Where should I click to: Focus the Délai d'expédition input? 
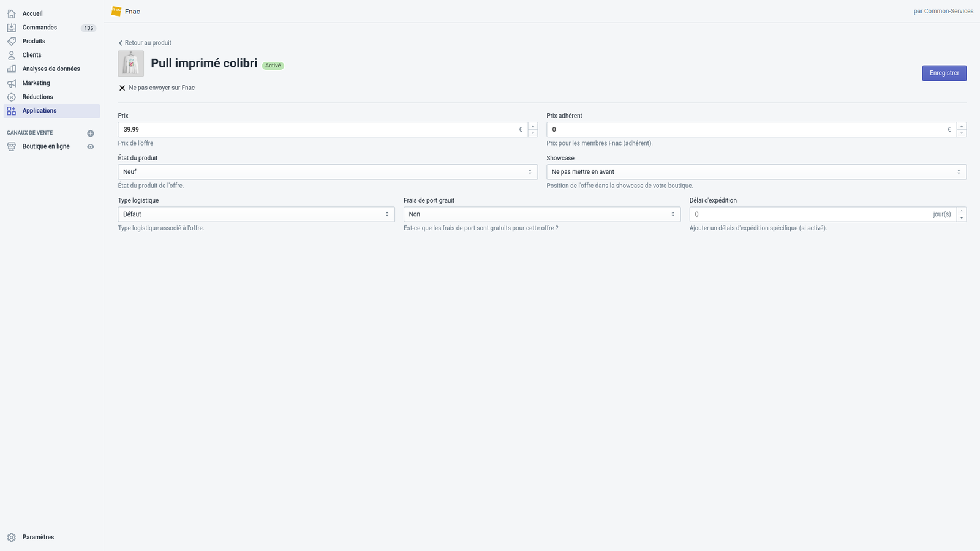(x=823, y=214)
